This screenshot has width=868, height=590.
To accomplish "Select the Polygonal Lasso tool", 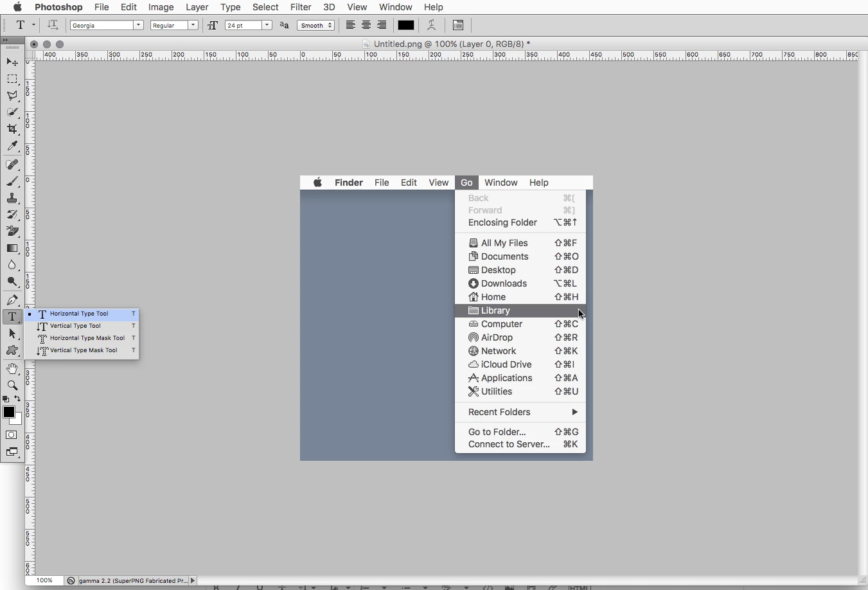I will click(12, 96).
